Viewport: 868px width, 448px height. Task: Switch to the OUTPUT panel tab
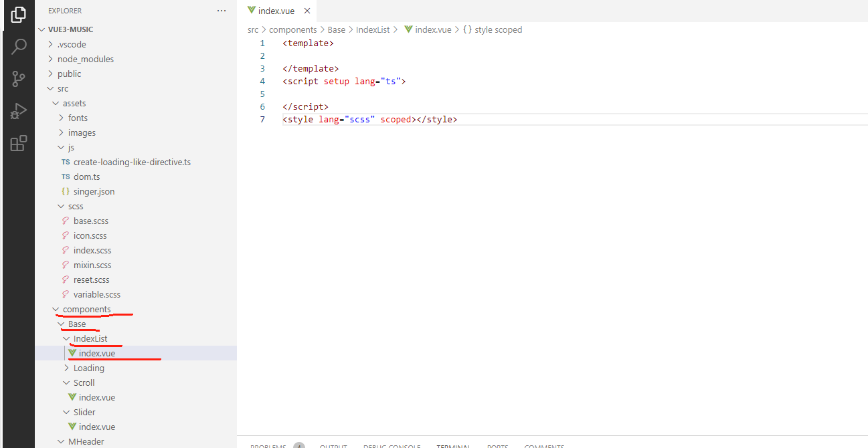pos(333,446)
